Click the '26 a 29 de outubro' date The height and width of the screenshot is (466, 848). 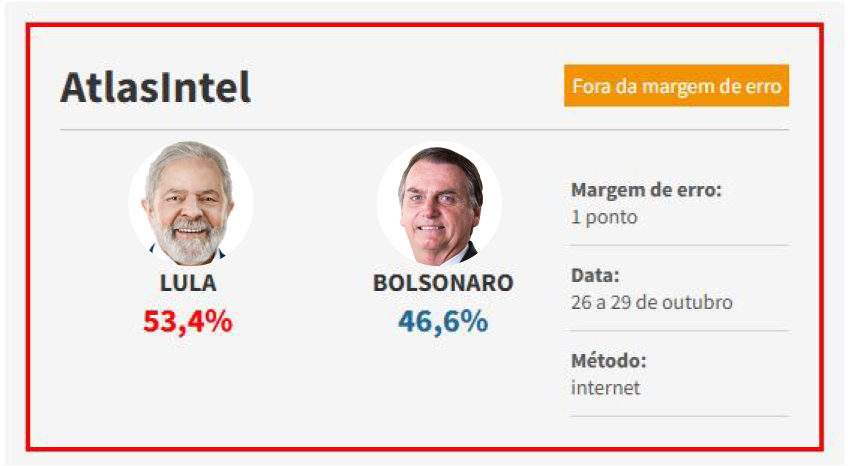(x=652, y=302)
